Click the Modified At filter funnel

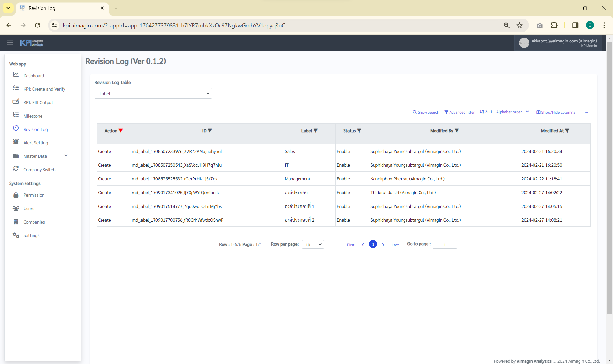[567, 131]
